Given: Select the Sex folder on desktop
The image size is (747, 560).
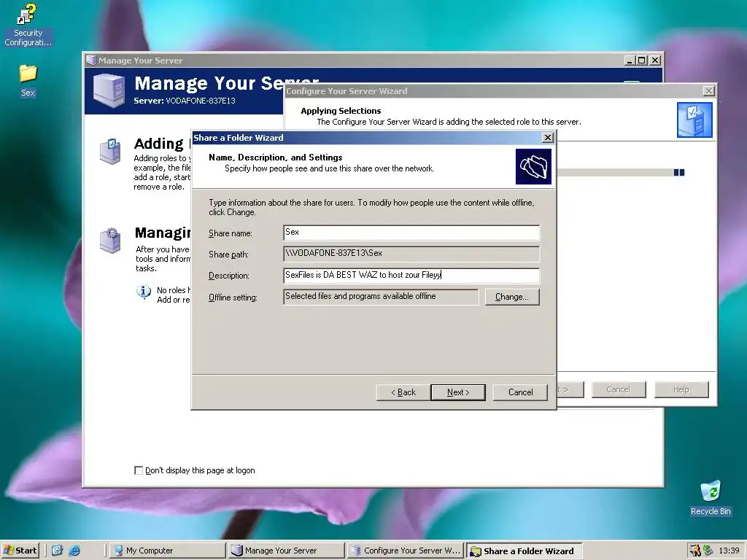Looking at the screenshot, I should pos(28,80).
